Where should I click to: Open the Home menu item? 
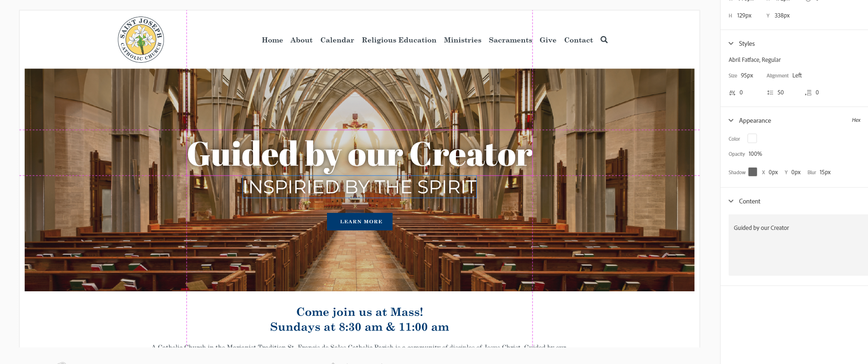coord(272,40)
